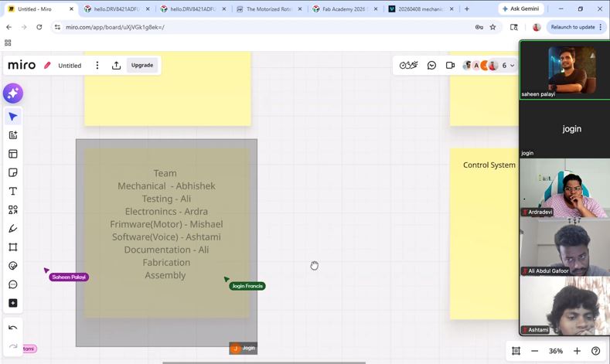Open the AI docs creation tool
The width and height of the screenshot is (610, 364).
click(x=13, y=135)
